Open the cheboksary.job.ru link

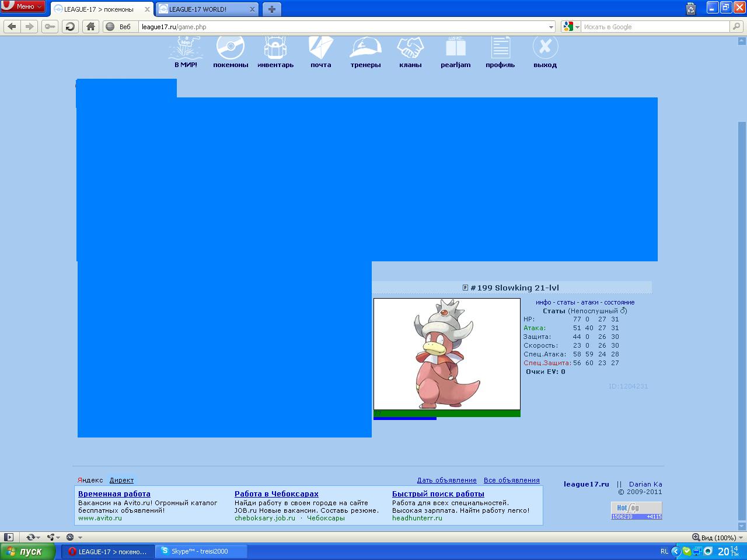click(265, 518)
